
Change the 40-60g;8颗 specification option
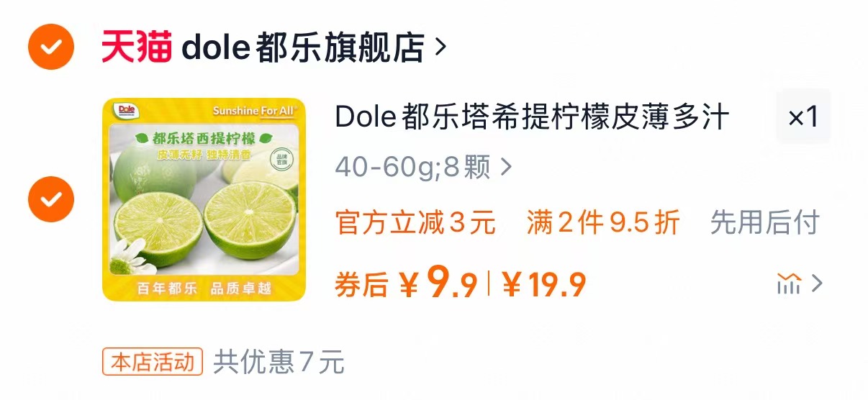412,168
